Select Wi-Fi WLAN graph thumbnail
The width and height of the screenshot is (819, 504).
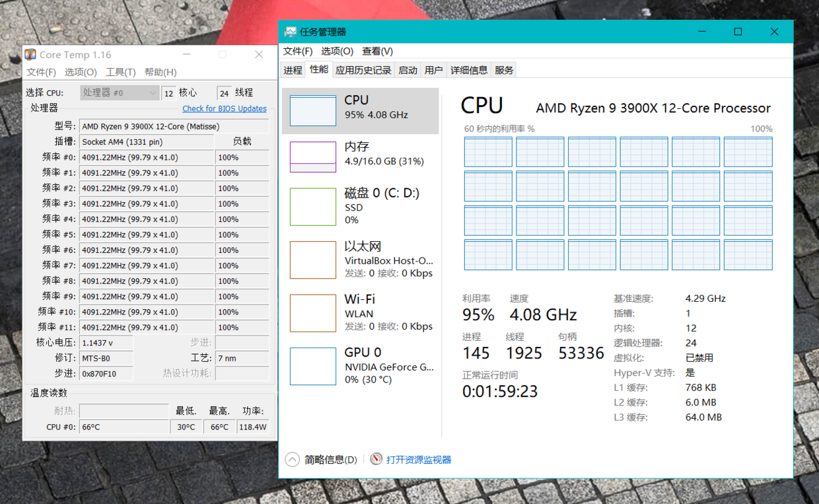pyautogui.click(x=313, y=313)
